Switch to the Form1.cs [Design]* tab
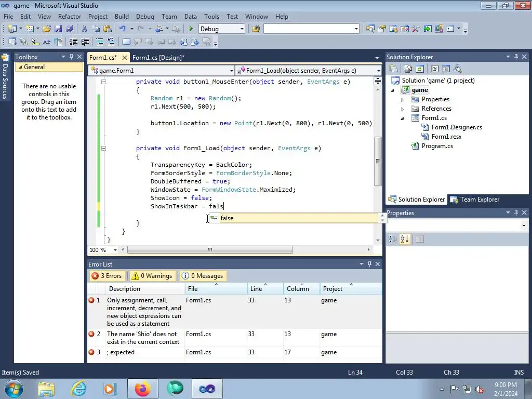Viewport: 532px width, 399px height. [x=158, y=58]
